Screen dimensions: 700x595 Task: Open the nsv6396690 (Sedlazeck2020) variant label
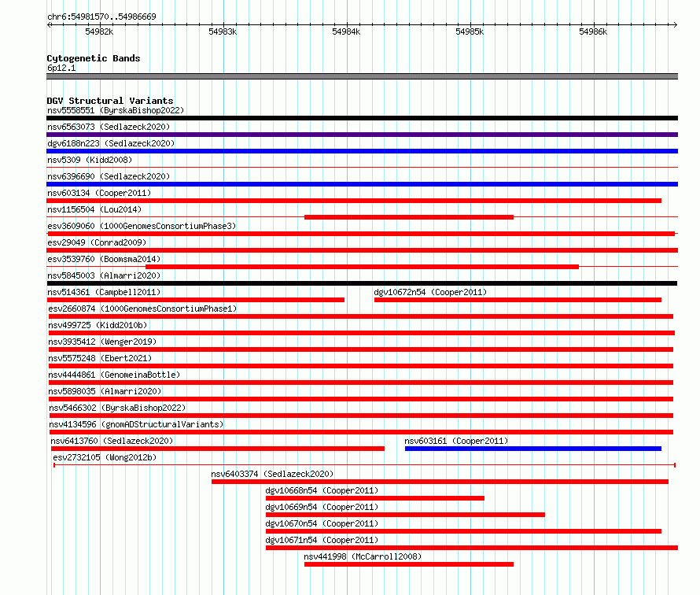click(x=109, y=176)
